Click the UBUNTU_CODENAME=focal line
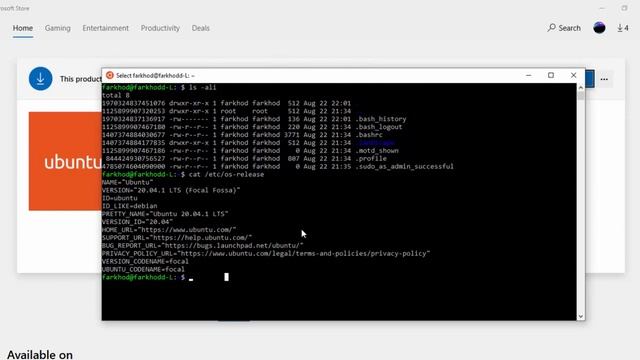This screenshot has width=640, height=360. 143,269
